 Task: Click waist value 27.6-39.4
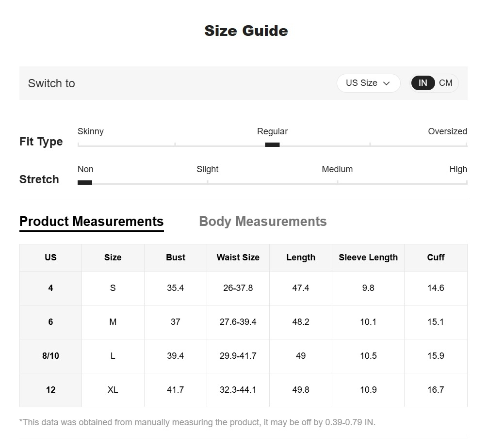click(238, 322)
